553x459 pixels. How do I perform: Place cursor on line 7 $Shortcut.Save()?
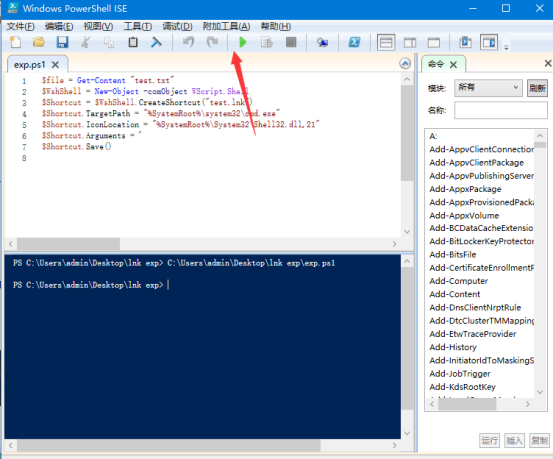77,147
